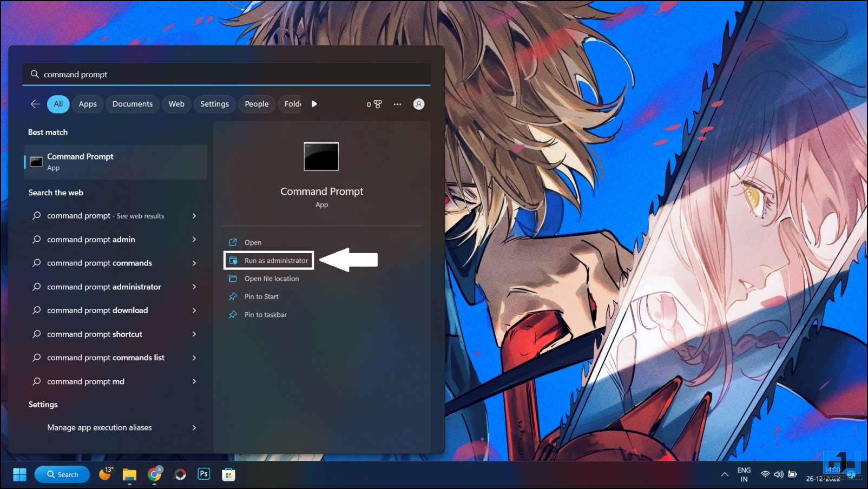Viewport: 868px width, 489px height.
Task: Switch to the Web filter tab
Action: pos(176,104)
